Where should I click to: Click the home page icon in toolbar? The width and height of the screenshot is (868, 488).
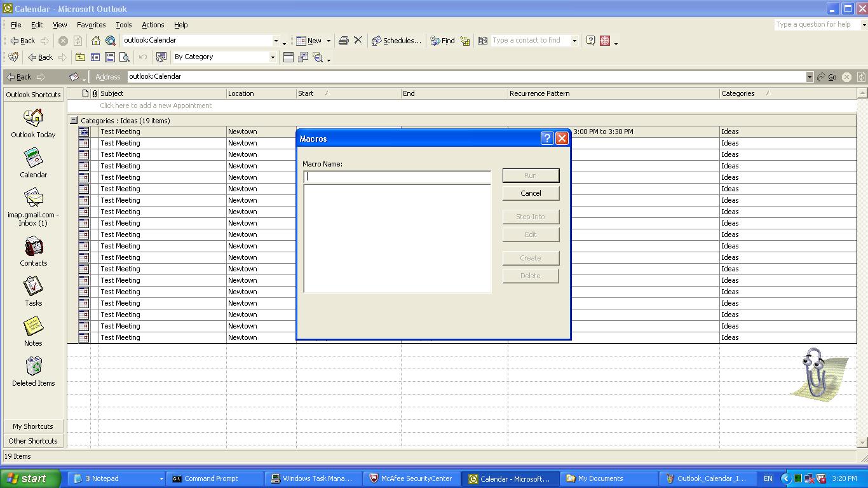coord(96,41)
